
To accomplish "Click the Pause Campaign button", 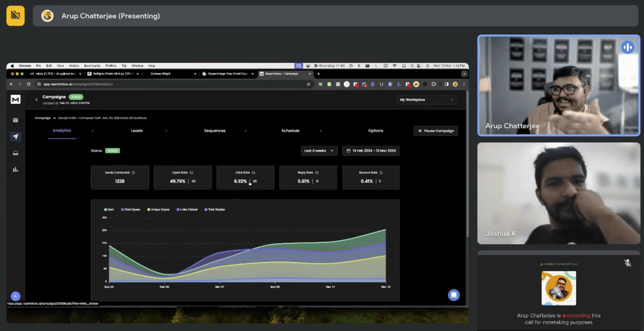I will [436, 131].
